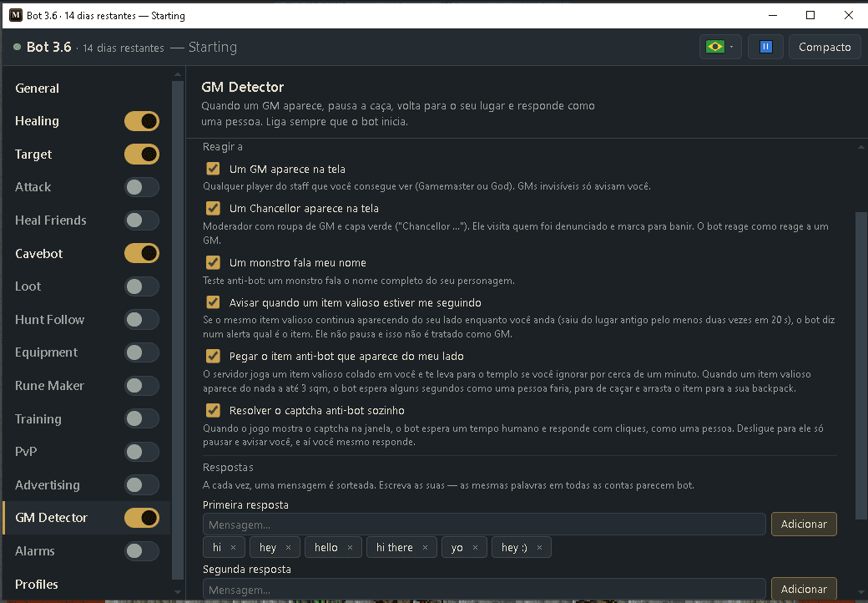Remove the "hey" response chip
868x603 pixels.
pos(288,548)
